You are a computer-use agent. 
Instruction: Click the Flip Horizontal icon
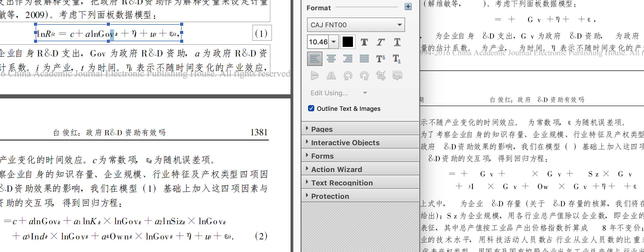pos(331,76)
